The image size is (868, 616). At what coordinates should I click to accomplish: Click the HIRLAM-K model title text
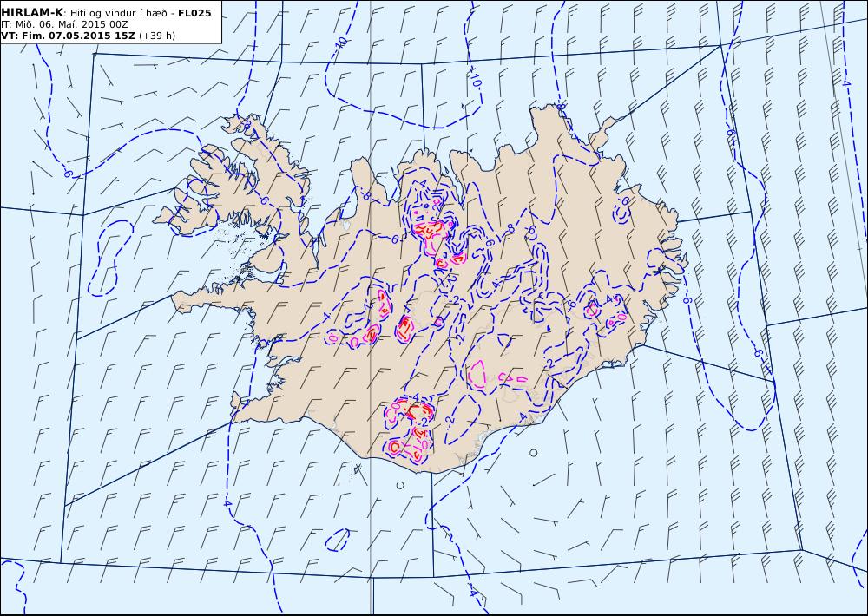click(x=32, y=13)
